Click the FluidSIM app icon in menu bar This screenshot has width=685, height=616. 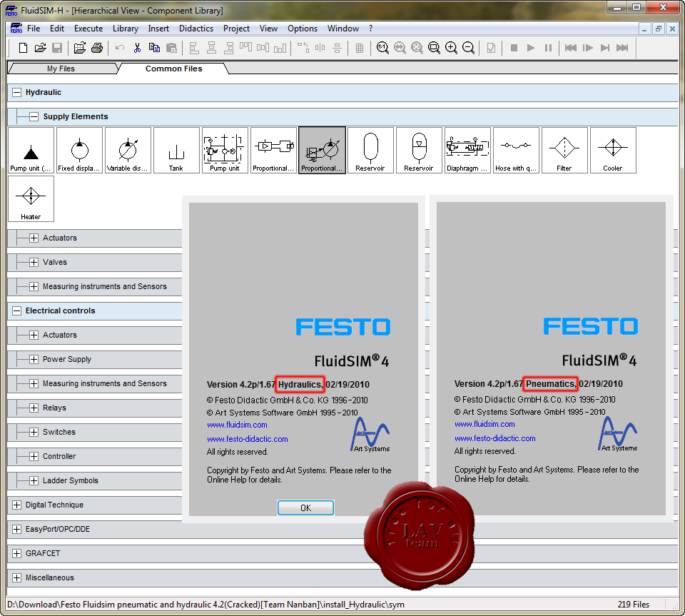(x=16, y=29)
